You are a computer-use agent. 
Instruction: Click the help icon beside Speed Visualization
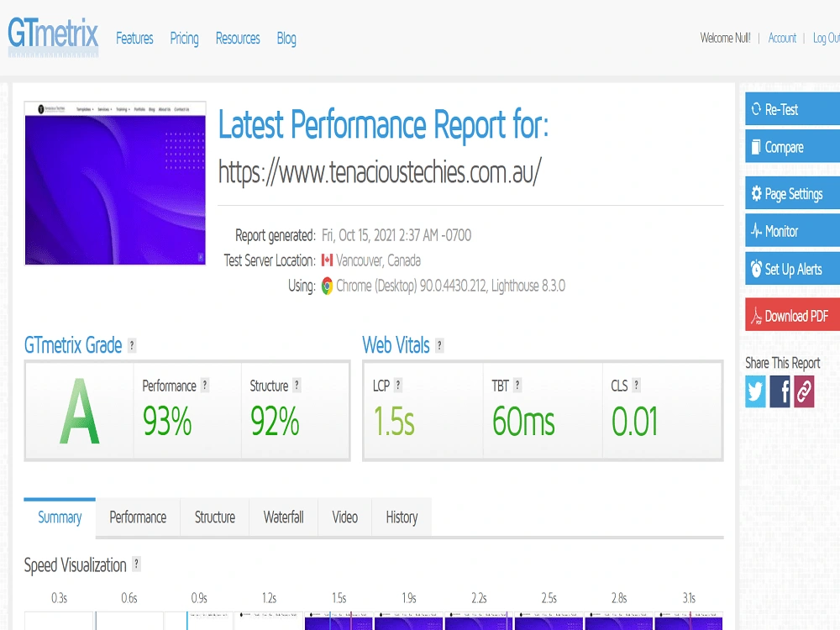137,564
